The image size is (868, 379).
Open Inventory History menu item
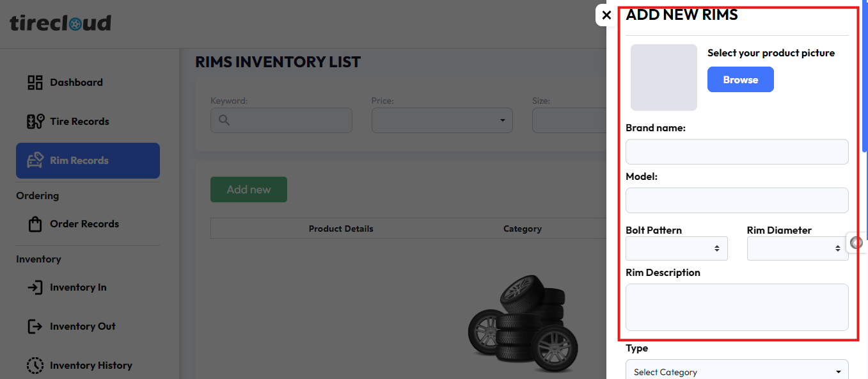91,366
